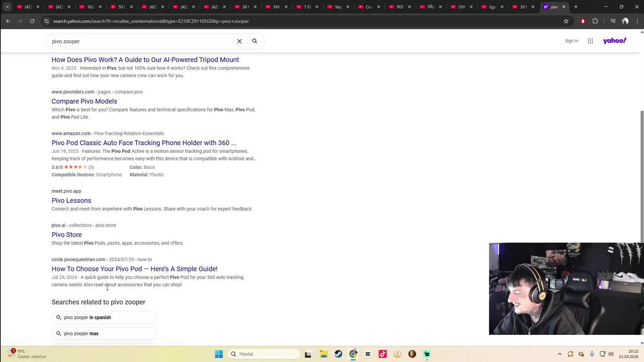
Task: Open How Does Pivo Work guide link
Action: (145, 60)
